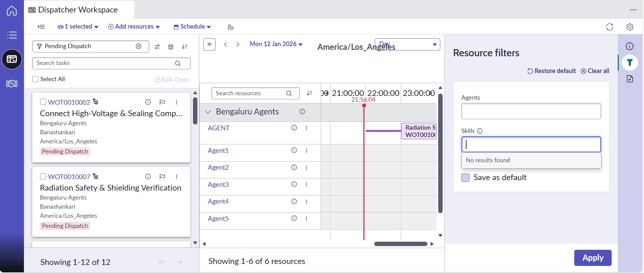The height and width of the screenshot is (273, 644).
Task: Open the Agent1 resource link
Action: (218, 150)
